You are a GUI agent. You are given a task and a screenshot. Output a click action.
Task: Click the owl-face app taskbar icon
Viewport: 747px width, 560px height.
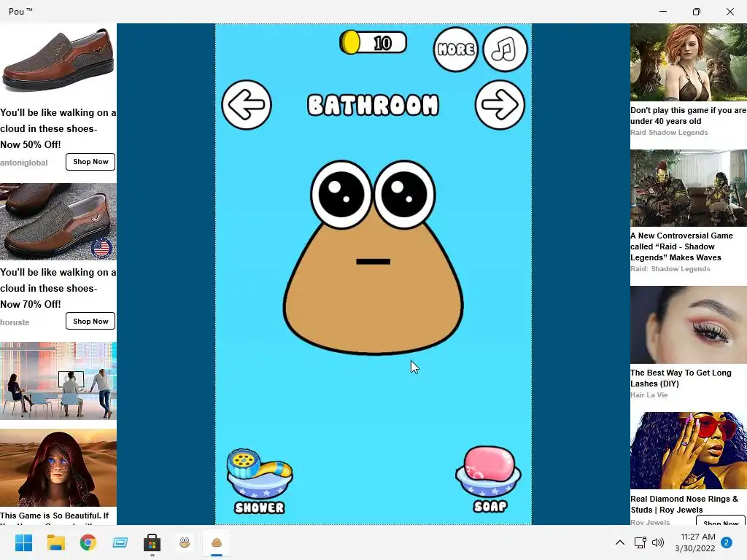pos(185,542)
